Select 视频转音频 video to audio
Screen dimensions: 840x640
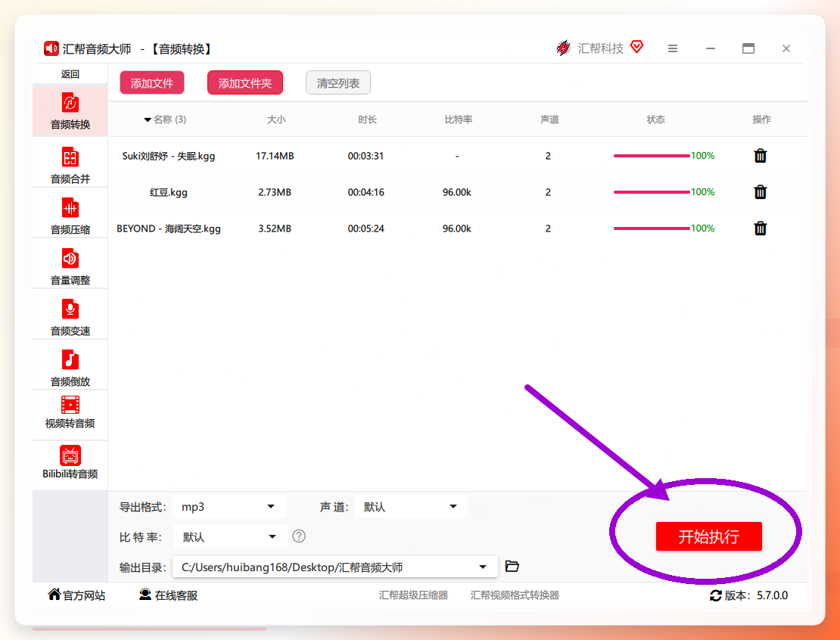click(70, 412)
